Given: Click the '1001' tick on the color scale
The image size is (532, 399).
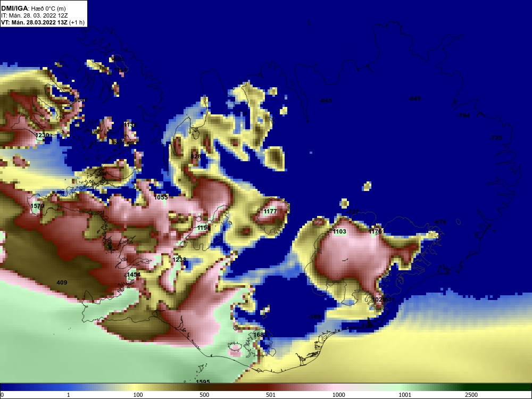Looking at the screenshot, I should 405,395.
